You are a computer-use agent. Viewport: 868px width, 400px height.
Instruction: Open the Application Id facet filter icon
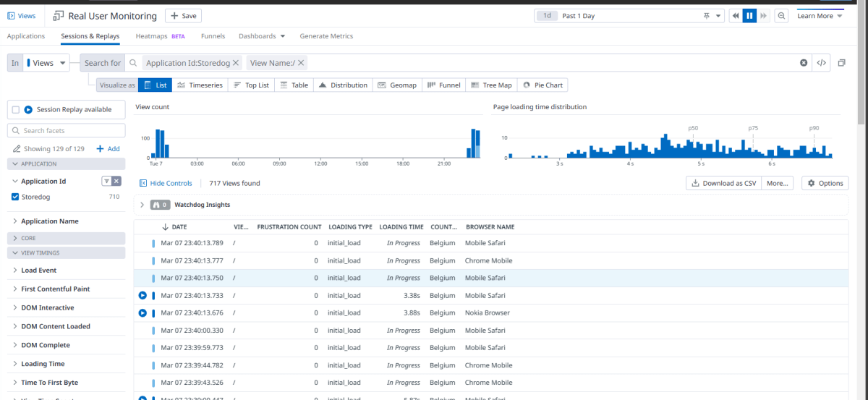pyautogui.click(x=106, y=182)
